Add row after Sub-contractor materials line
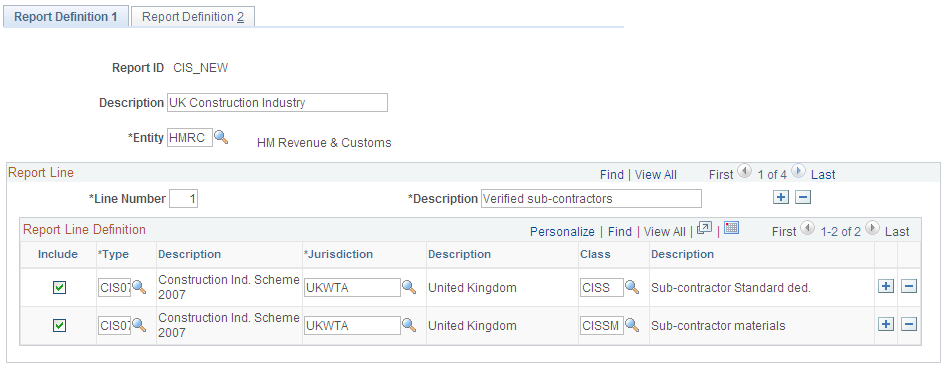The image size is (947, 369). [885, 325]
